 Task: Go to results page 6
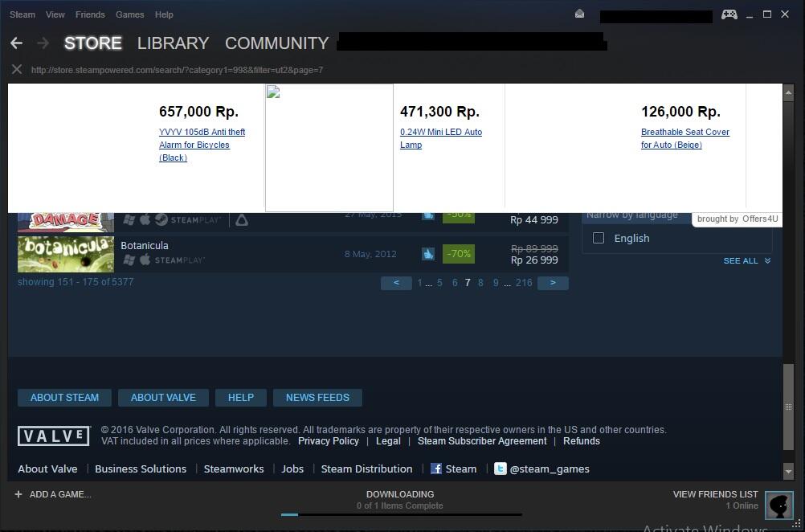[455, 283]
